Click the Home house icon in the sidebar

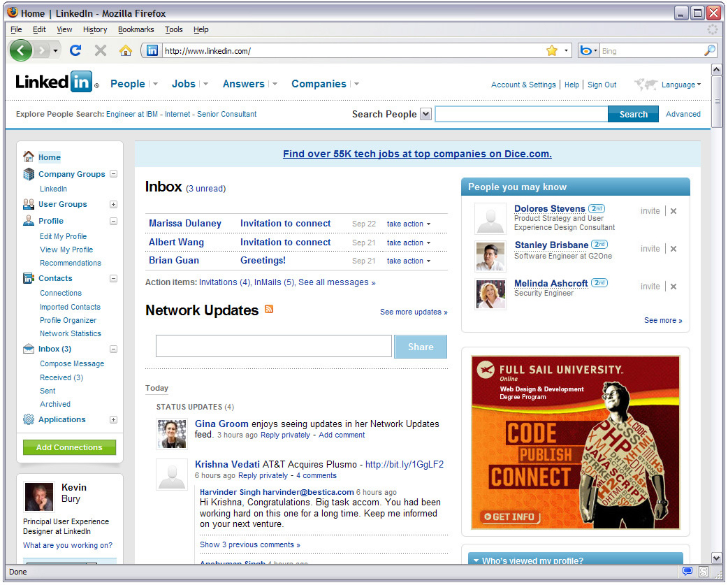pyautogui.click(x=29, y=157)
